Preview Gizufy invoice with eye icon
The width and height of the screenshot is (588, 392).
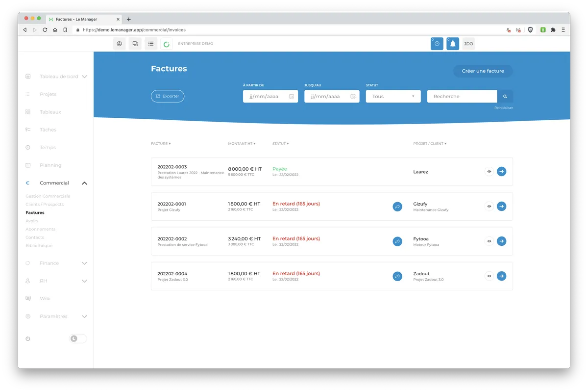[x=489, y=207]
